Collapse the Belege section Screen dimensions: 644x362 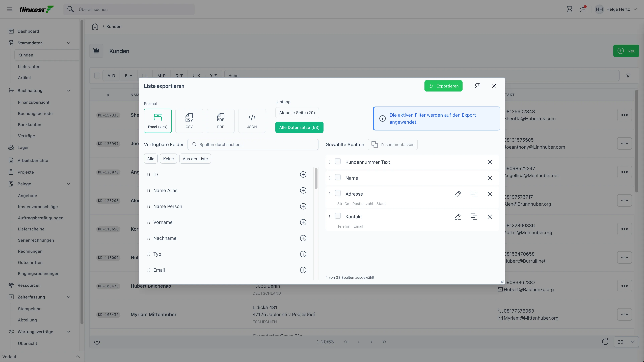pyautogui.click(x=68, y=184)
